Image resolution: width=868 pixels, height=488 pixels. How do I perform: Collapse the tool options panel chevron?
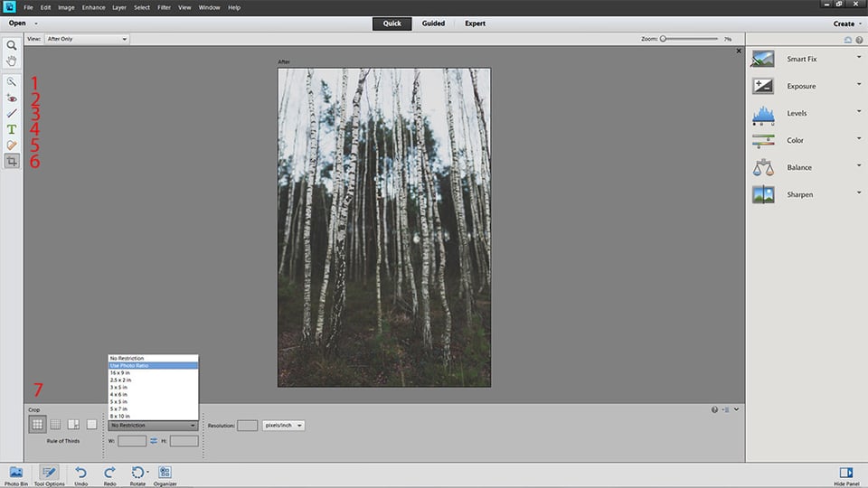[x=736, y=410]
